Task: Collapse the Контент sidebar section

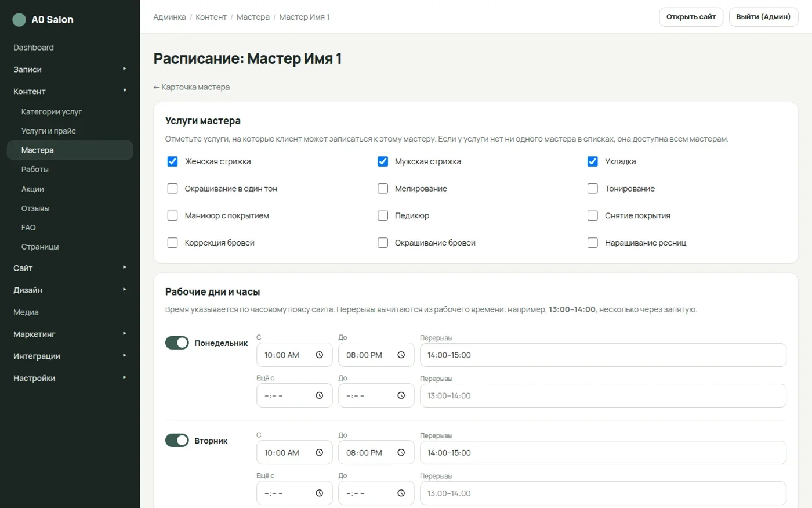Action: [70, 91]
